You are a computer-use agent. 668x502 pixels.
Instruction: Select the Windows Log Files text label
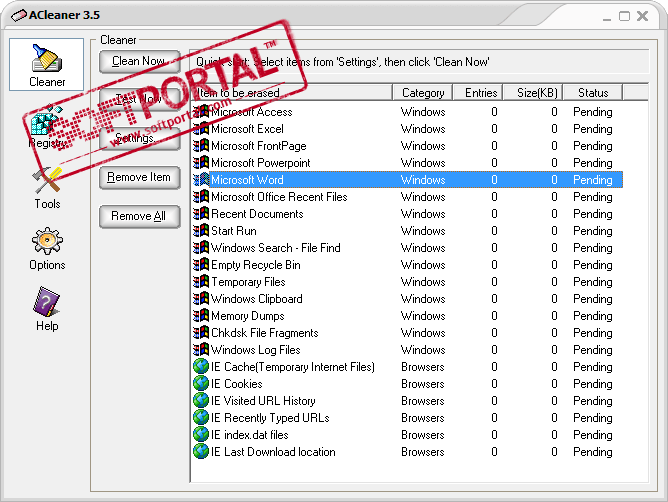256,350
